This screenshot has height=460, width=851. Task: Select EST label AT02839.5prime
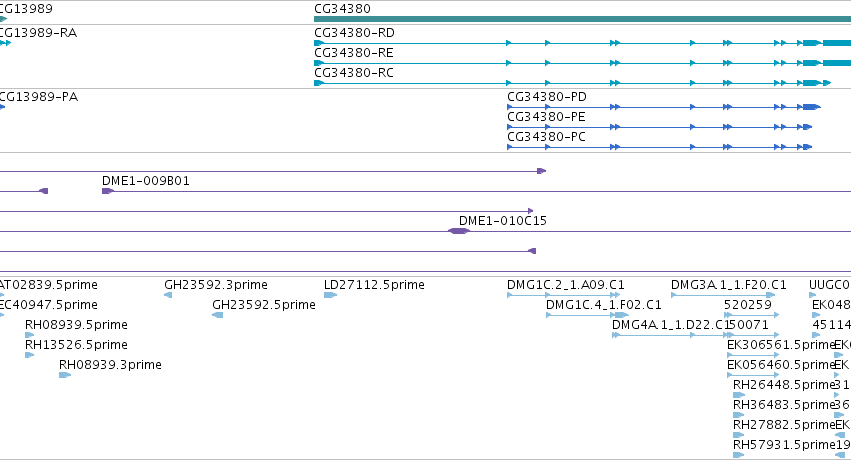coord(48,285)
